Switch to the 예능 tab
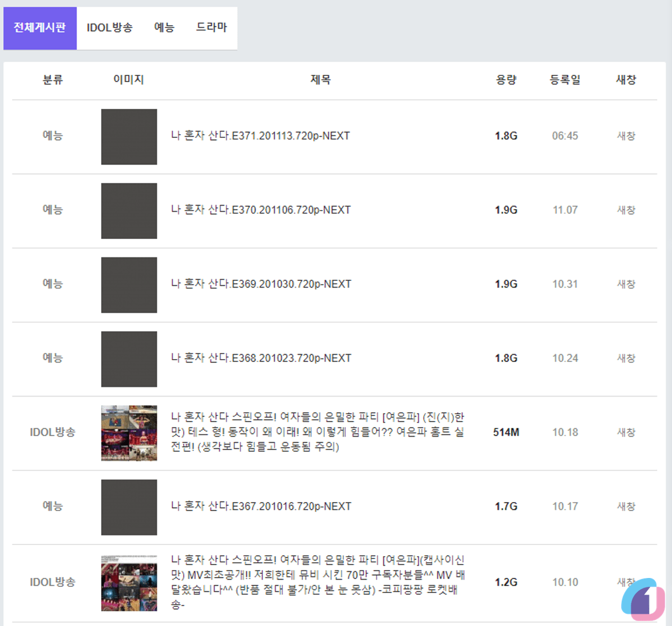Image resolution: width=672 pixels, height=626 pixels. [x=164, y=28]
